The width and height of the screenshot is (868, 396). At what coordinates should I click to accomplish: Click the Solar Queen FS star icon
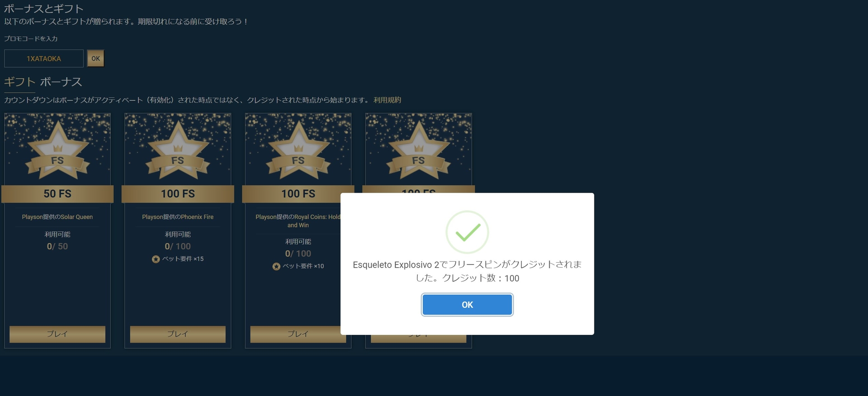click(57, 151)
